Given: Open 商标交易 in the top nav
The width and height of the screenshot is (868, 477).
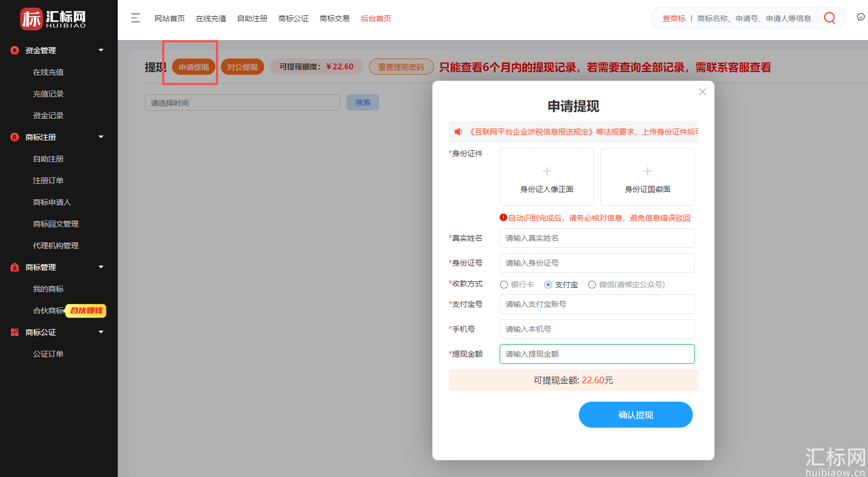Looking at the screenshot, I should click(335, 18).
